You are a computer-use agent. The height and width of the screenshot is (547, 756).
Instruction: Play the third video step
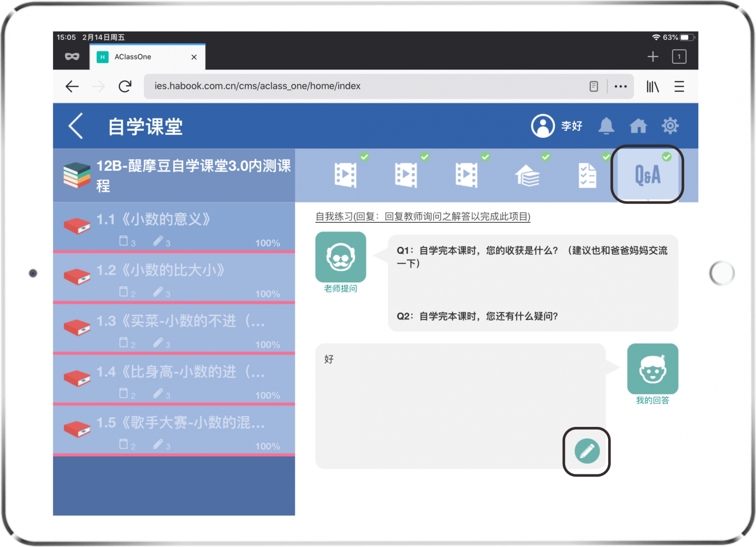click(466, 175)
